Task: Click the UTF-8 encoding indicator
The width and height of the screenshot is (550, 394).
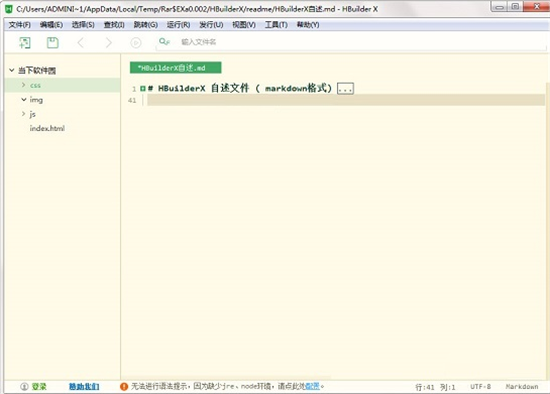Action: (481, 387)
